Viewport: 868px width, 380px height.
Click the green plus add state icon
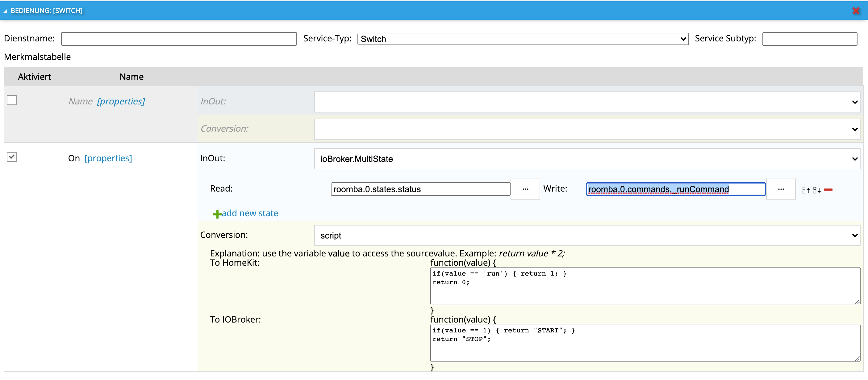217,214
